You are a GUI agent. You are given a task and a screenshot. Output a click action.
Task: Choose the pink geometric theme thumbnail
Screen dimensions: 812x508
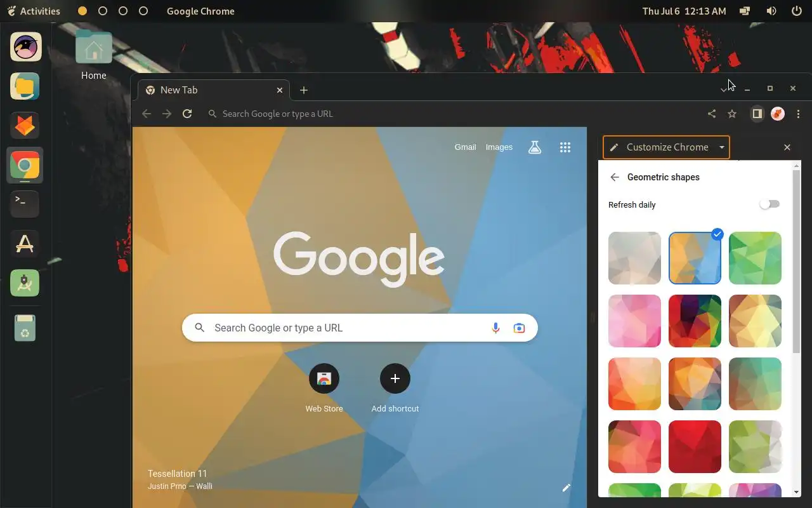point(634,321)
